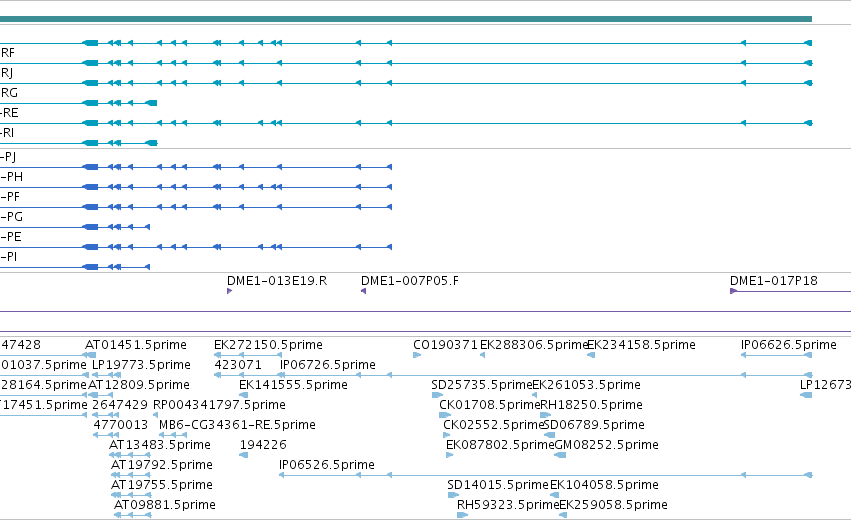The height and width of the screenshot is (520, 851).
Task: Select the -PF protein label
Action: pos(10,197)
